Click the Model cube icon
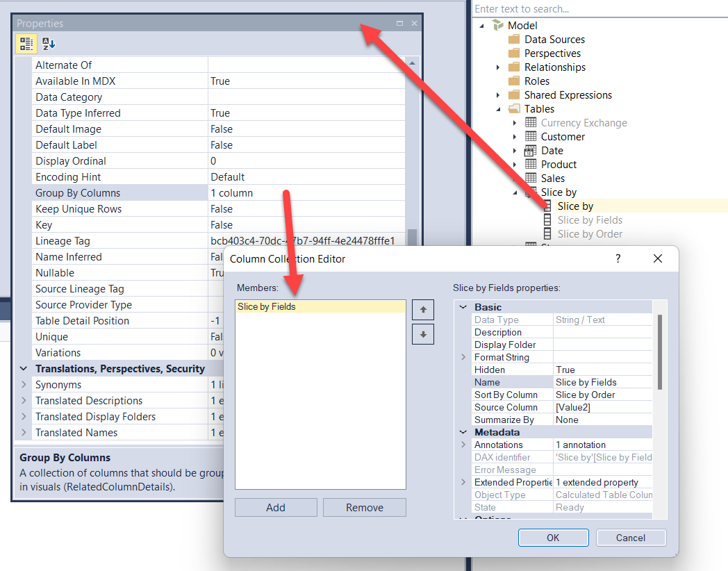Screen dimensions: 728x571 tap(499, 25)
